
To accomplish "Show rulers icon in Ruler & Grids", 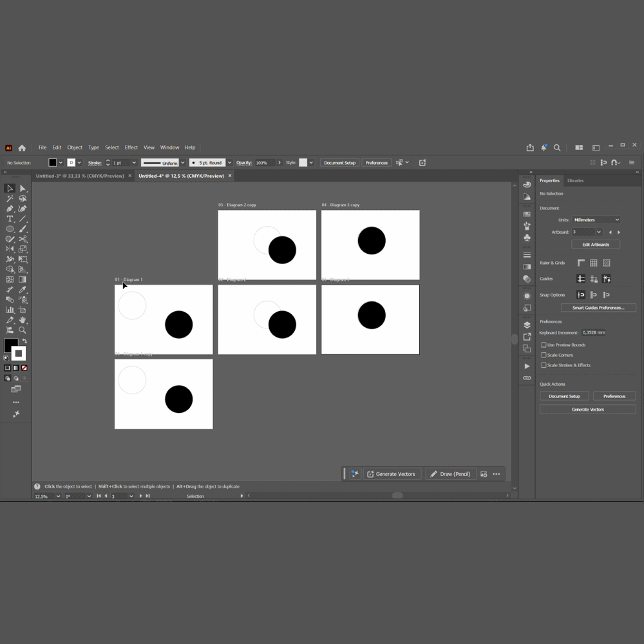I will tap(581, 263).
